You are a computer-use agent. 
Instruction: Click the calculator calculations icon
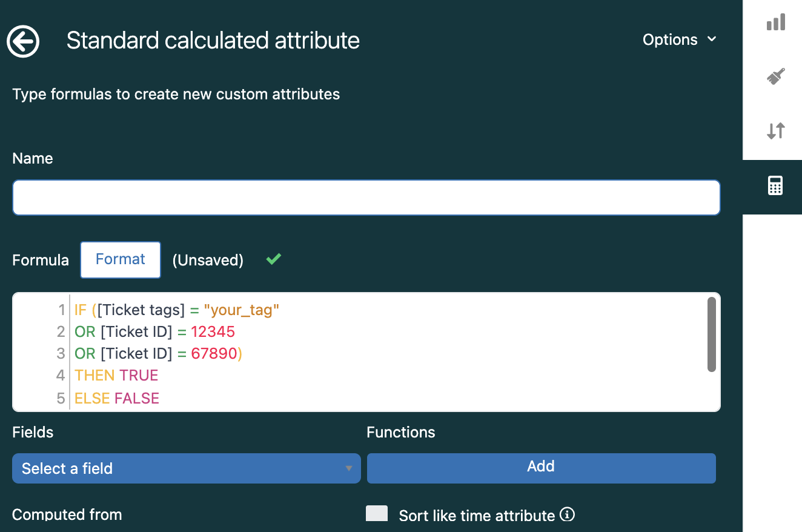point(775,185)
